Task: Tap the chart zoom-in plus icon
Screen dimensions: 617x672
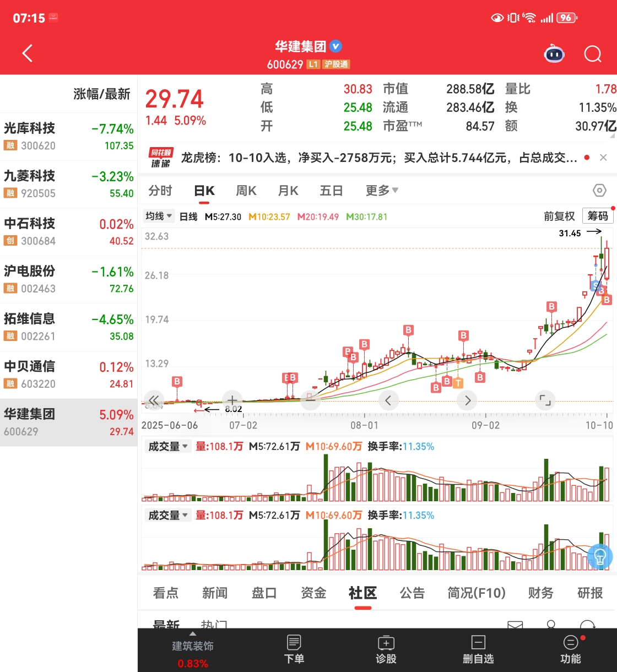Action: [232, 400]
